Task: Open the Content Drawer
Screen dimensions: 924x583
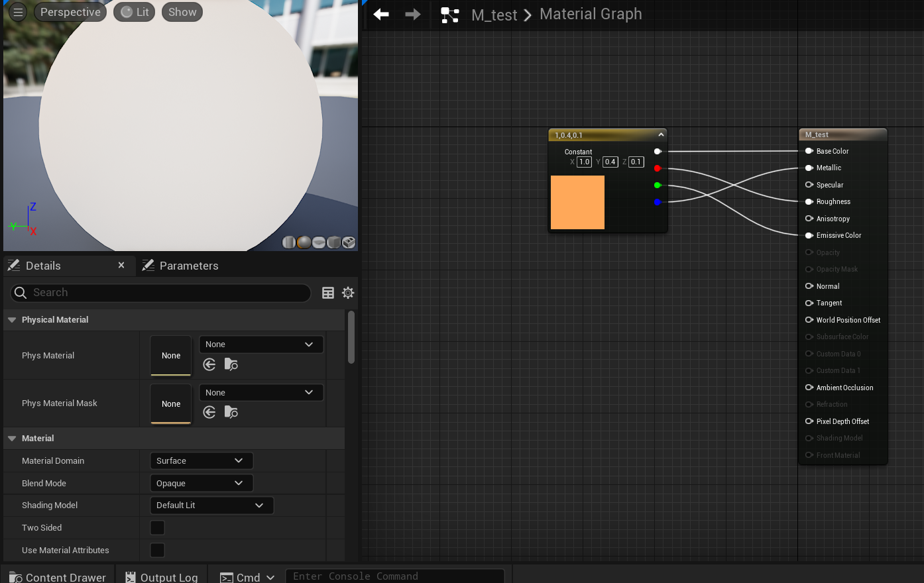Action: [x=58, y=577]
